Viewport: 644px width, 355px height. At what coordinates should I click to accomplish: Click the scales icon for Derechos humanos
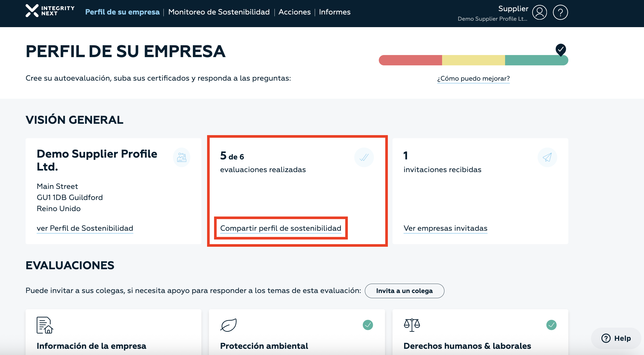412,325
